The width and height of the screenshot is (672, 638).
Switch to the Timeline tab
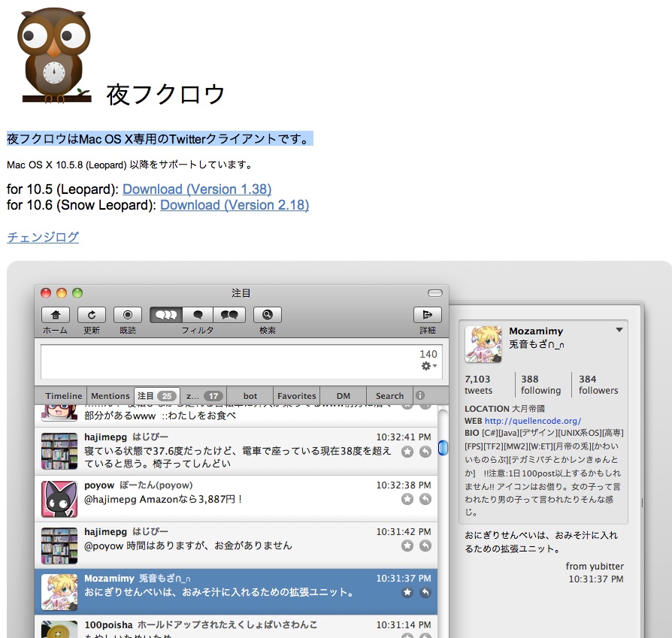(x=63, y=396)
